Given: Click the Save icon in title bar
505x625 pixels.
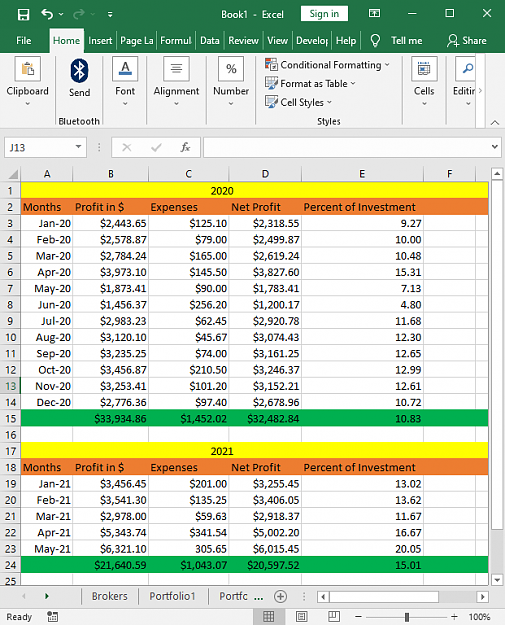Looking at the screenshot, I should coord(24,15).
